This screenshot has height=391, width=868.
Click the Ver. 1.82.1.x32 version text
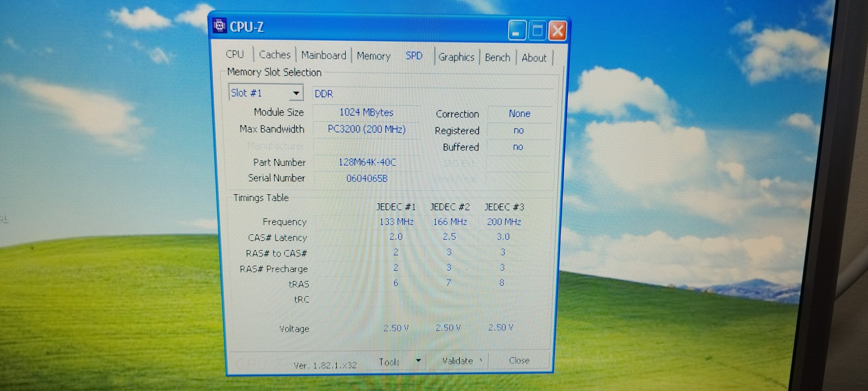click(x=325, y=365)
